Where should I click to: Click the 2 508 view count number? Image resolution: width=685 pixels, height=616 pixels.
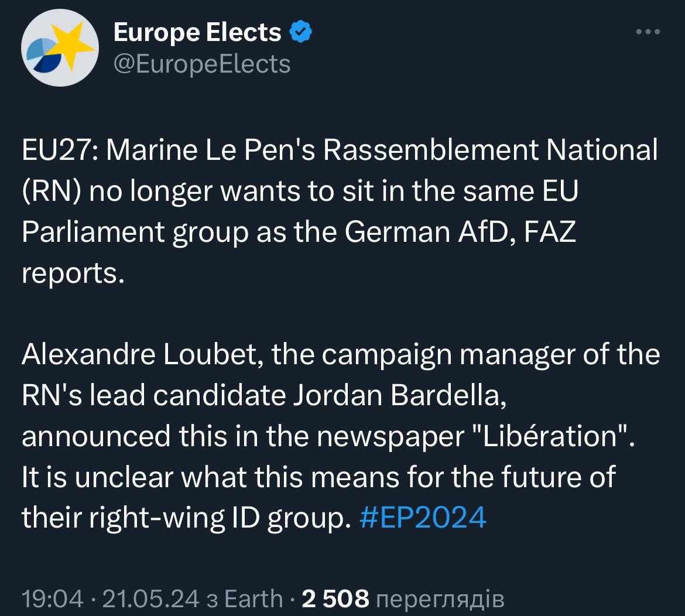pos(335,598)
